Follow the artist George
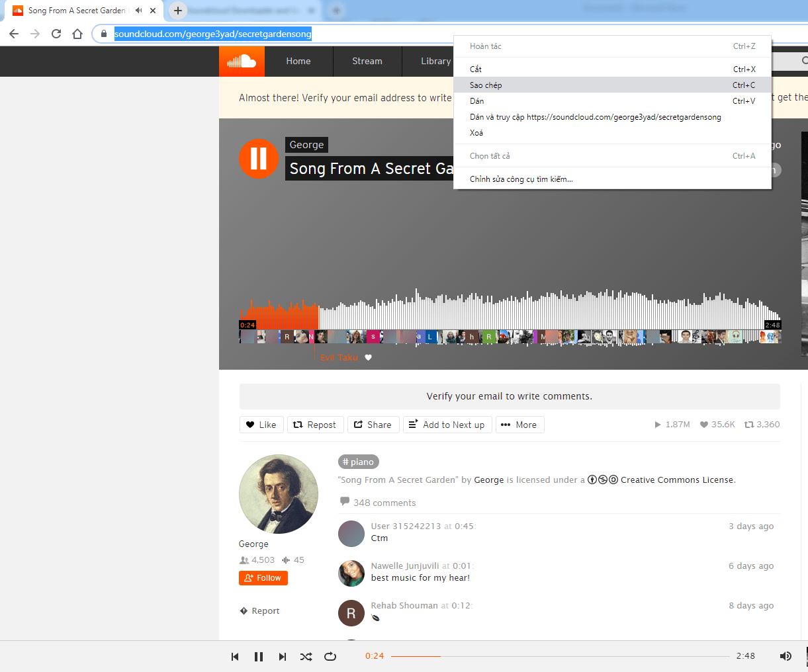The height and width of the screenshot is (672, 808). (263, 578)
